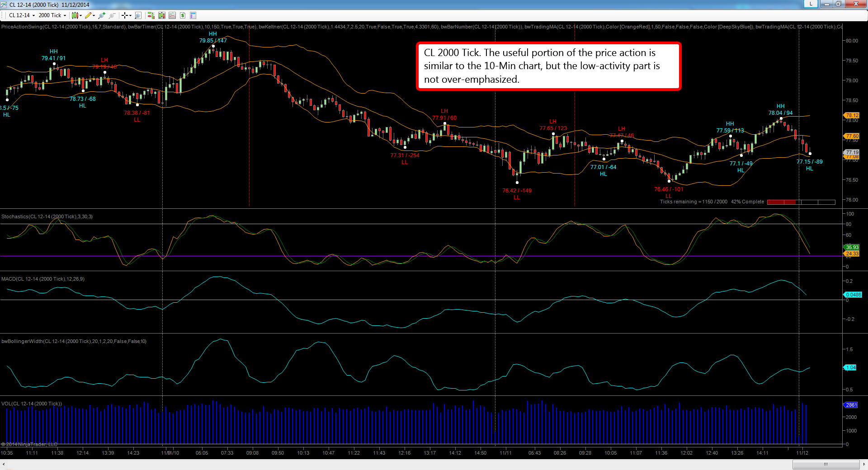Click the zoom out magnifier icon
Image resolution: width=868 pixels, height=470 pixels.
112,15
